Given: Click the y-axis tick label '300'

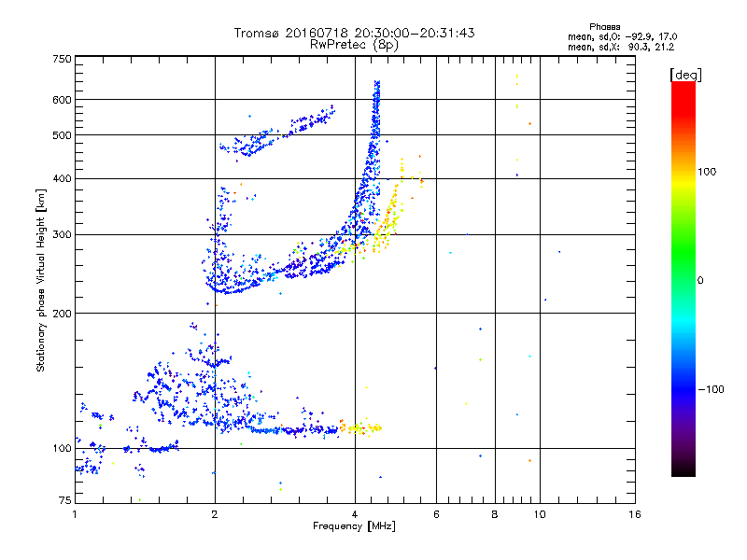Looking at the screenshot, I should pyautogui.click(x=62, y=234).
